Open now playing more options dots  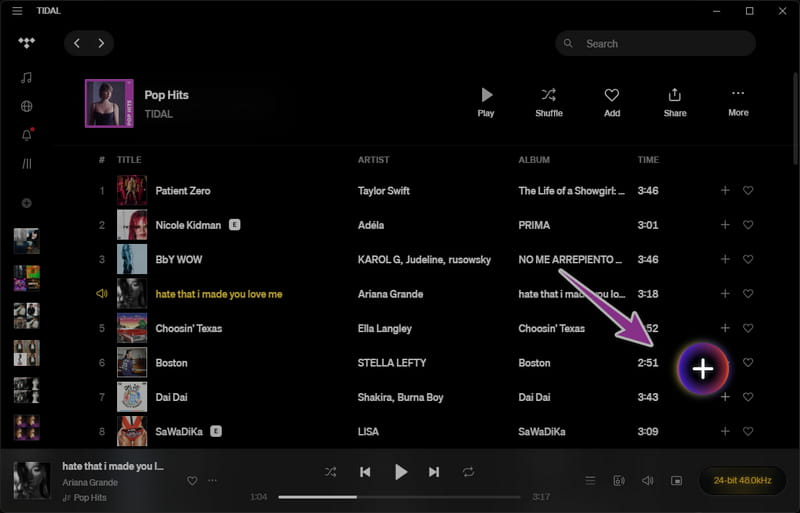212,480
